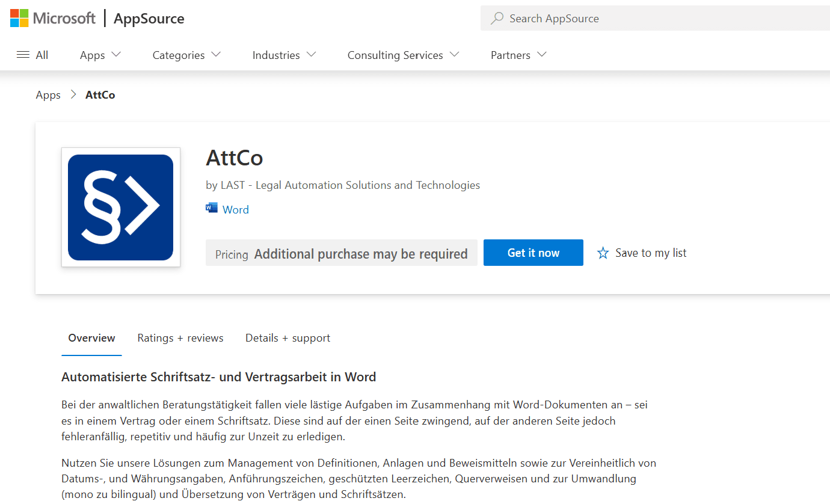Select the Overview tab
The width and height of the screenshot is (830, 504).
91,338
